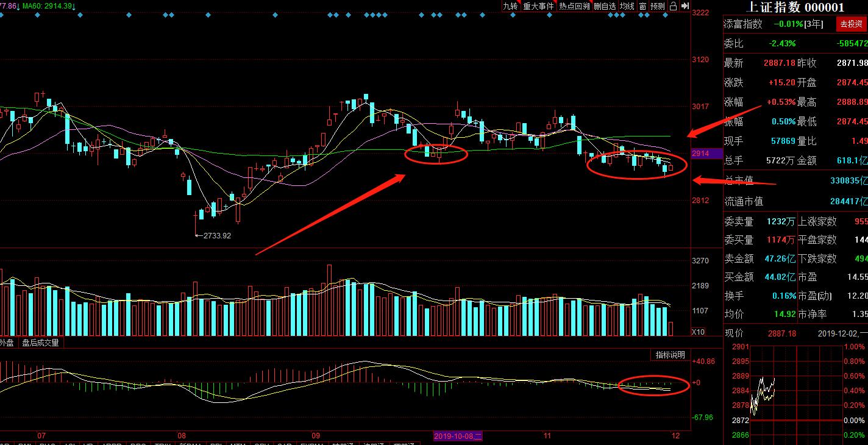Open the 重大事件 events overlay
868x445 pixels.
pos(538,6)
